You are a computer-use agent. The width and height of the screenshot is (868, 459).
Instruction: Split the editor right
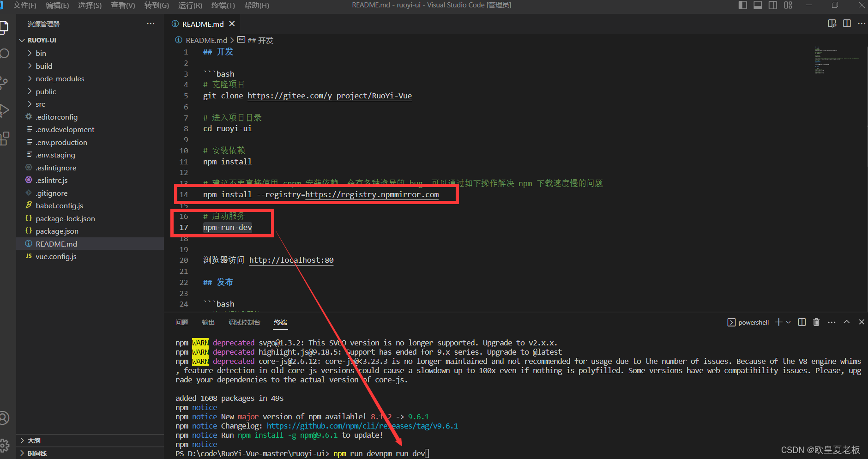tap(847, 24)
